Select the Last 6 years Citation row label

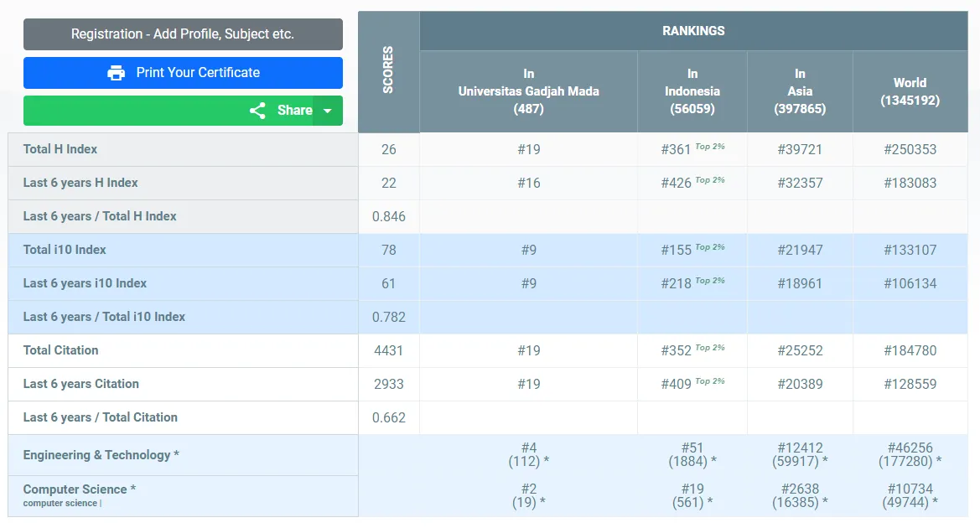click(x=81, y=384)
